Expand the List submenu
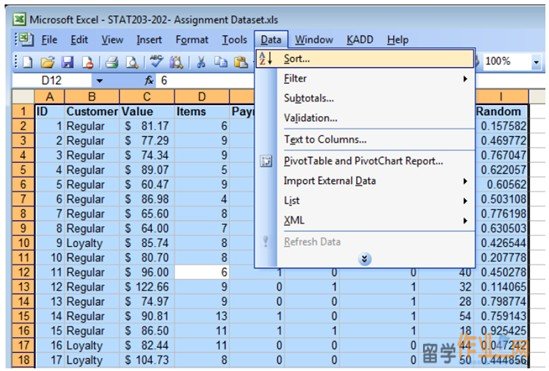The height and width of the screenshot is (371, 549). click(x=365, y=201)
